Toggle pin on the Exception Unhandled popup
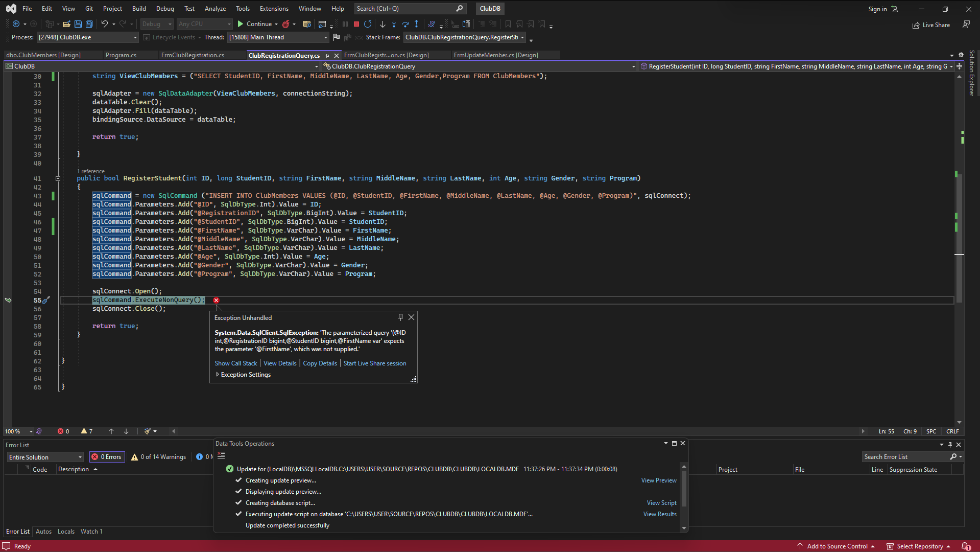980x552 pixels. coord(401,317)
